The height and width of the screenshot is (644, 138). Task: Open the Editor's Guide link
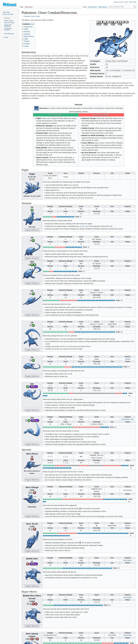9,21
